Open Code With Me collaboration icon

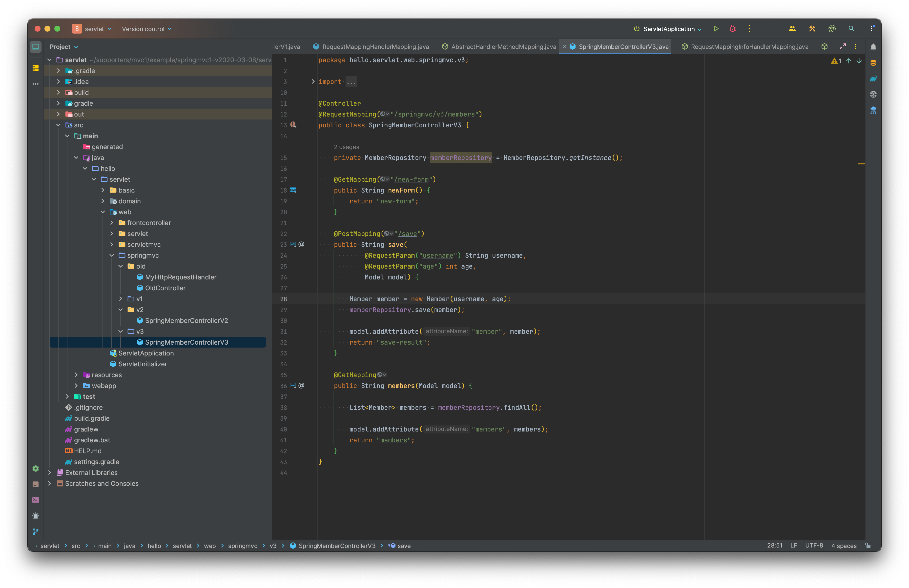792,29
